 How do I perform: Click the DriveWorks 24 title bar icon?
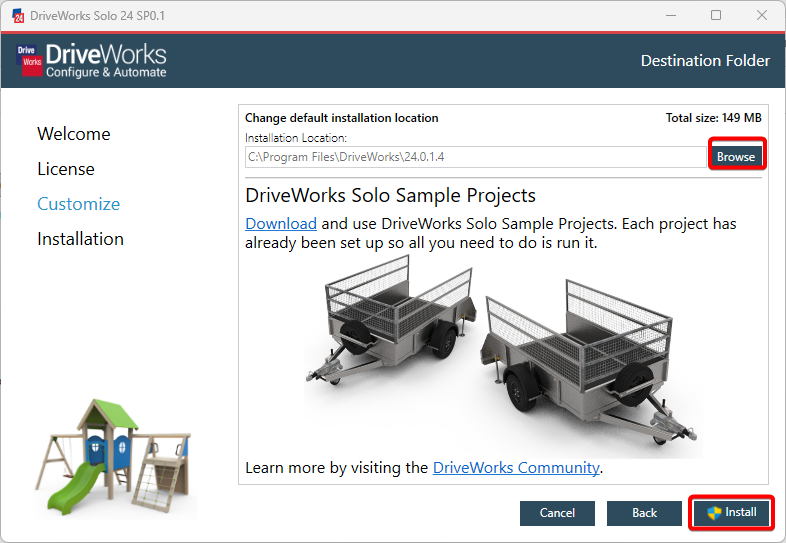point(18,16)
